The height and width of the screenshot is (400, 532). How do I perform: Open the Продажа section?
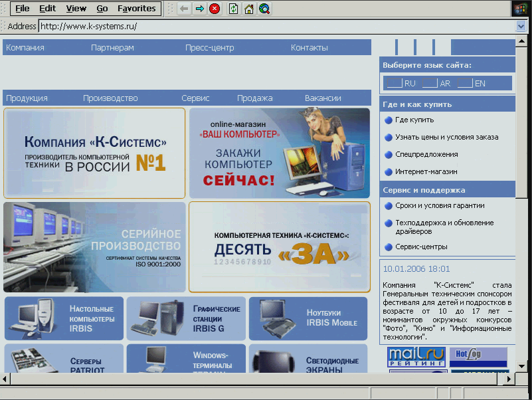click(255, 98)
